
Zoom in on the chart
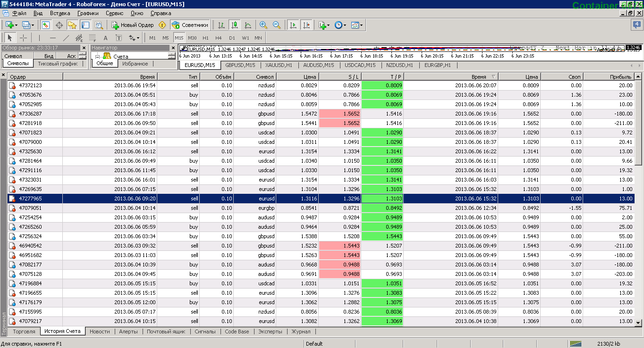(263, 25)
